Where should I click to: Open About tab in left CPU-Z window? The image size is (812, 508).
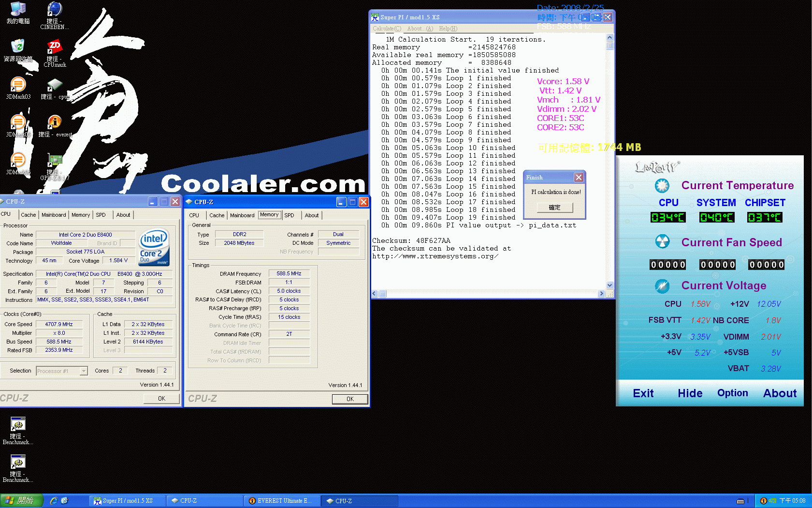tap(123, 215)
